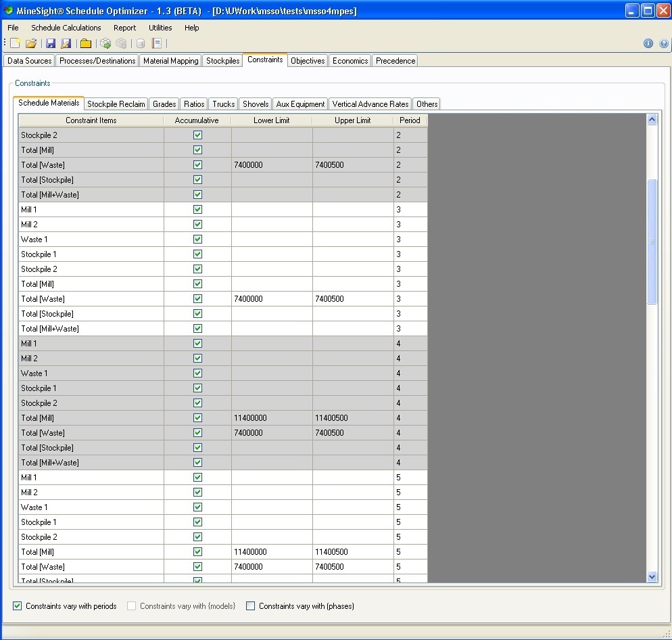
Task: Click the report notebook toolbar icon
Action: [156, 43]
